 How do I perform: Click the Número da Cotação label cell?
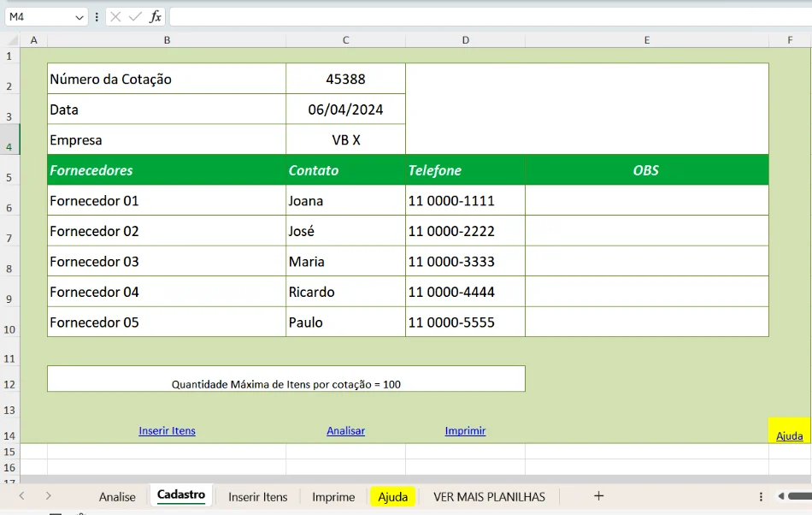pos(167,79)
